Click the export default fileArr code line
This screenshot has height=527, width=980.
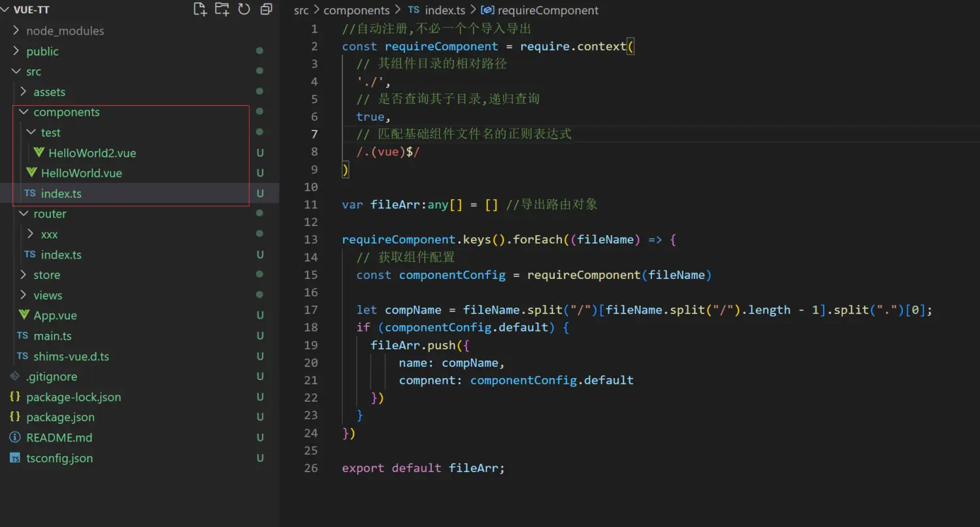(x=423, y=468)
